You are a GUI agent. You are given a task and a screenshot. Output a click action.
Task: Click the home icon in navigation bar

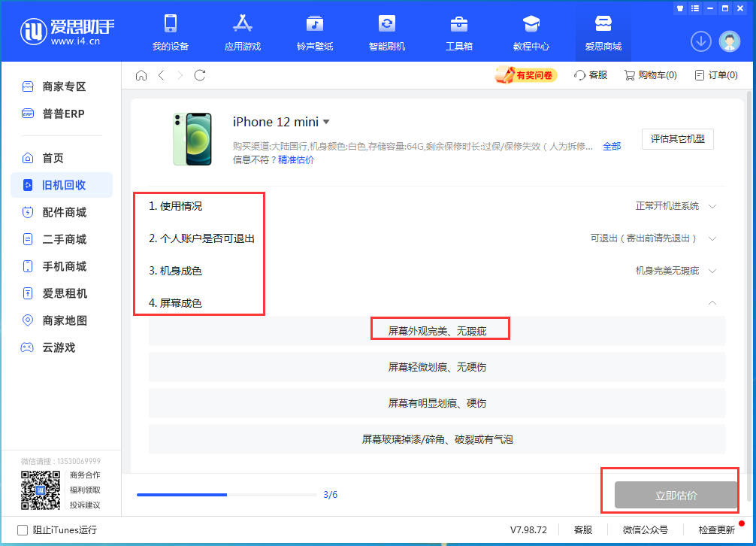pyautogui.click(x=141, y=75)
